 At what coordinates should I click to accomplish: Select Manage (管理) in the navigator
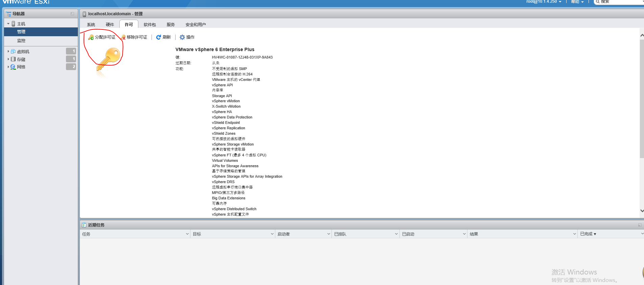(x=41, y=32)
